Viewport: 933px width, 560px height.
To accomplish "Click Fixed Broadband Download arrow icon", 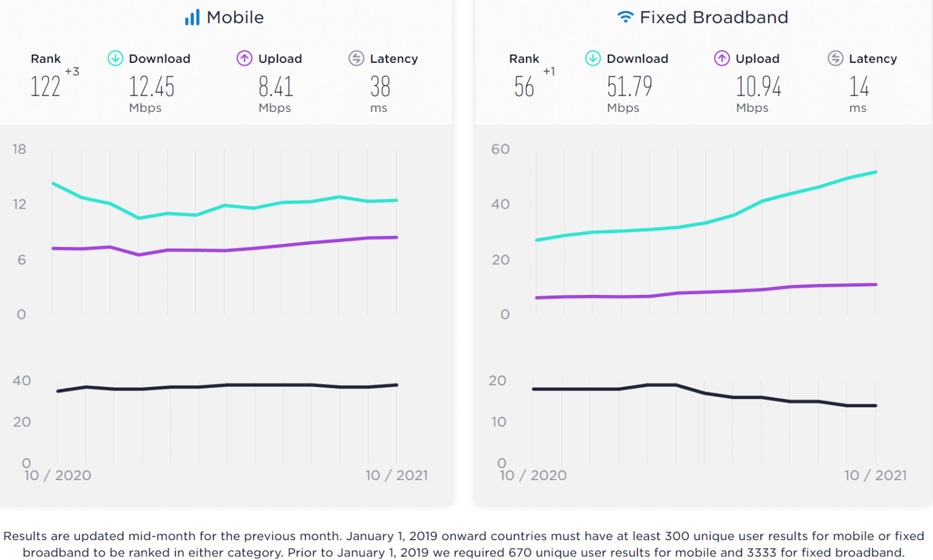I will pyautogui.click(x=593, y=58).
